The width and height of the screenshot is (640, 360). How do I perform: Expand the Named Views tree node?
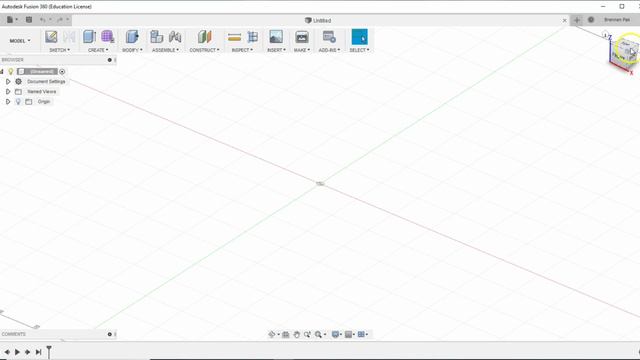pos(8,91)
